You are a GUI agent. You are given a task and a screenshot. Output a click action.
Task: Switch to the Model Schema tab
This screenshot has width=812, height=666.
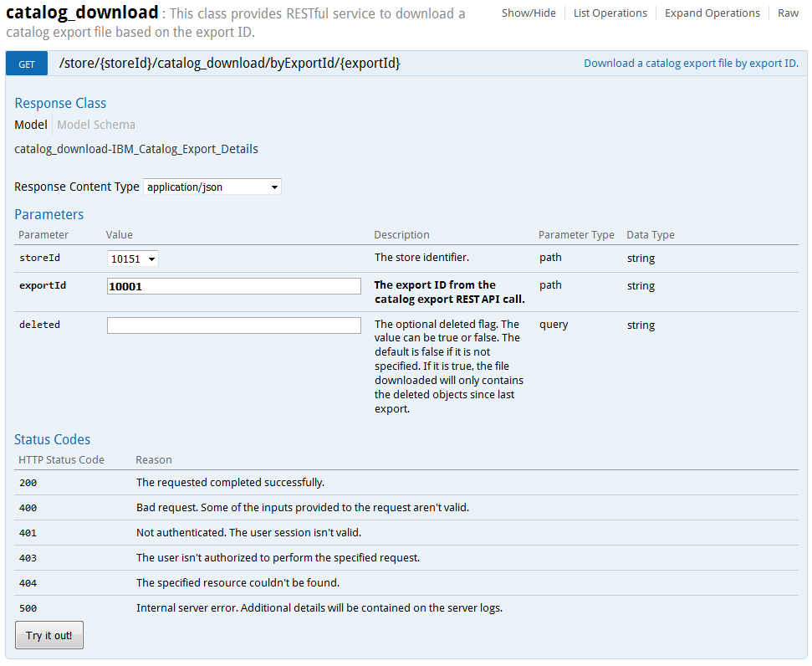pos(95,124)
